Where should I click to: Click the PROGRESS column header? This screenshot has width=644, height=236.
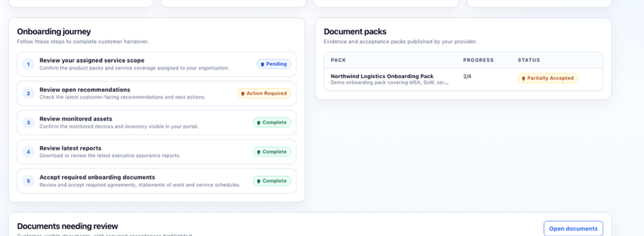478,60
